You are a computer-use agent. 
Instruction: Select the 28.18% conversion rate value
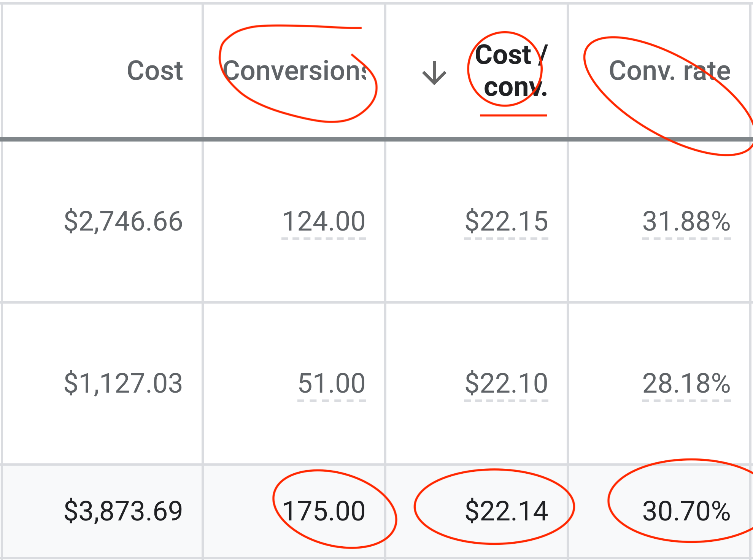pyautogui.click(x=686, y=383)
